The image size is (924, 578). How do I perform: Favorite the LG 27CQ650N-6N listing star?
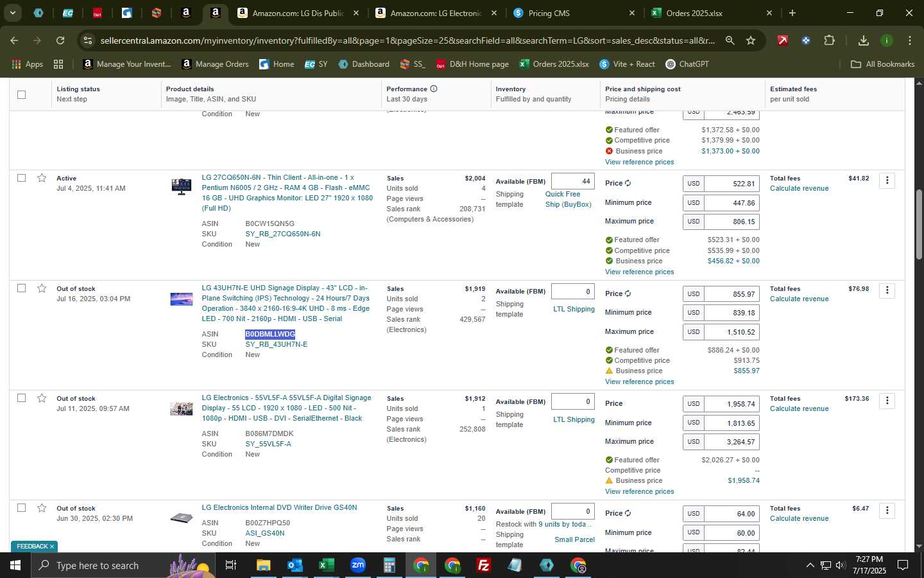42,178
